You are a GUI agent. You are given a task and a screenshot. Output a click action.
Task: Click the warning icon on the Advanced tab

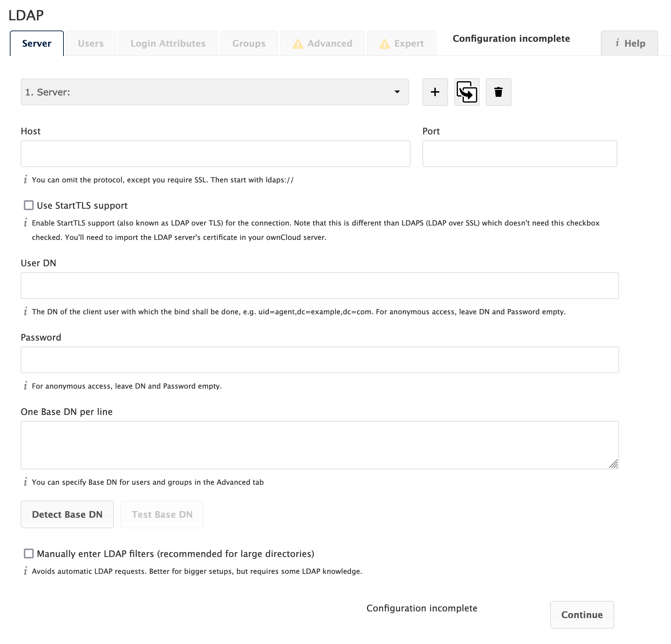coord(298,43)
